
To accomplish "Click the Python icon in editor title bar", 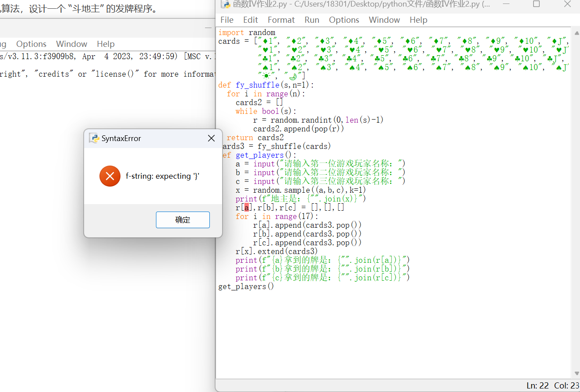I will pyautogui.click(x=225, y=4).
